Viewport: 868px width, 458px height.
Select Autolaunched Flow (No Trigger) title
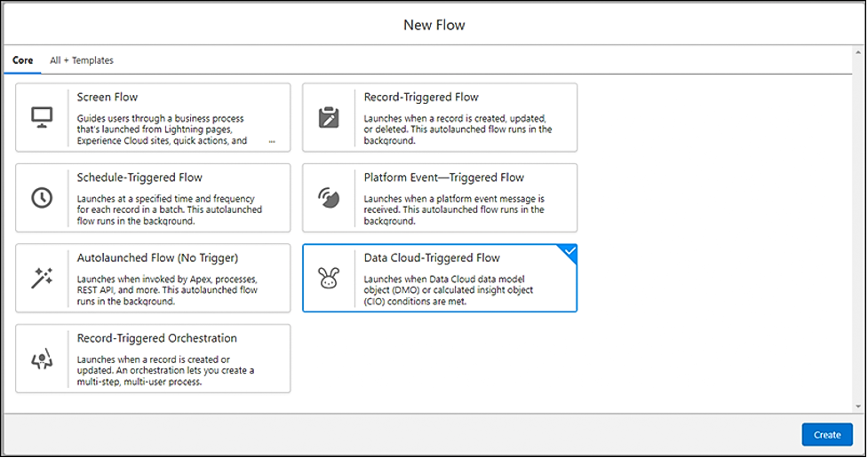157,257
